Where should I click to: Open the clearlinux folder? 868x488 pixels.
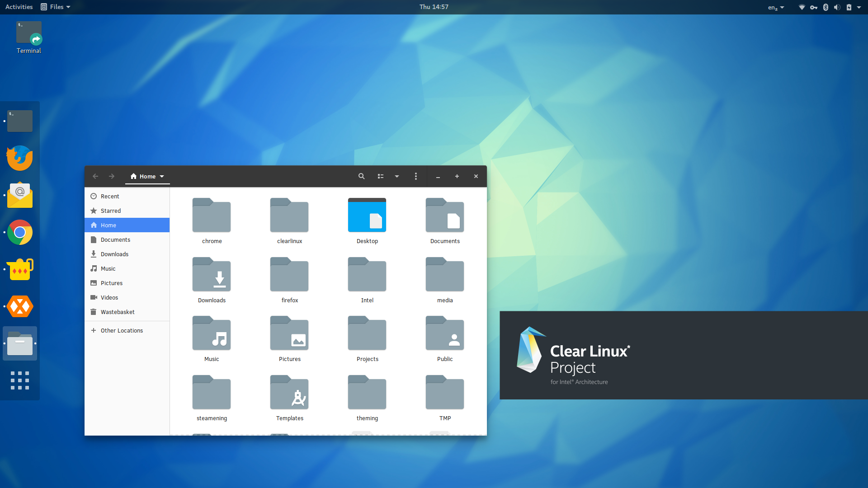click(x=289, y=215)
